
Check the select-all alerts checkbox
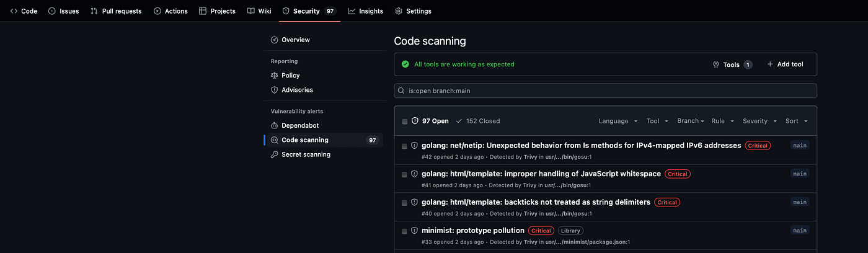click(405, 122)
